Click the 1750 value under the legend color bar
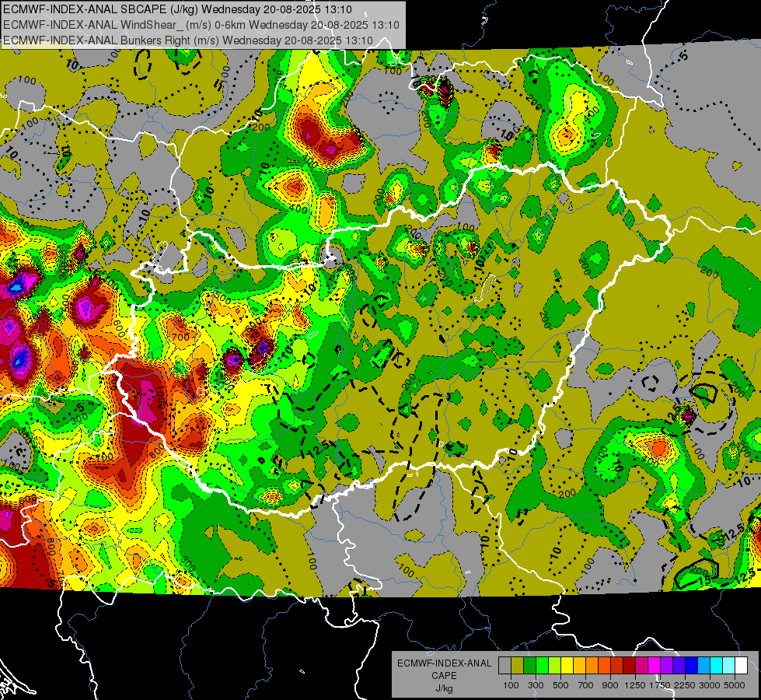Viewport: 761px width, 700px height. 660,685
